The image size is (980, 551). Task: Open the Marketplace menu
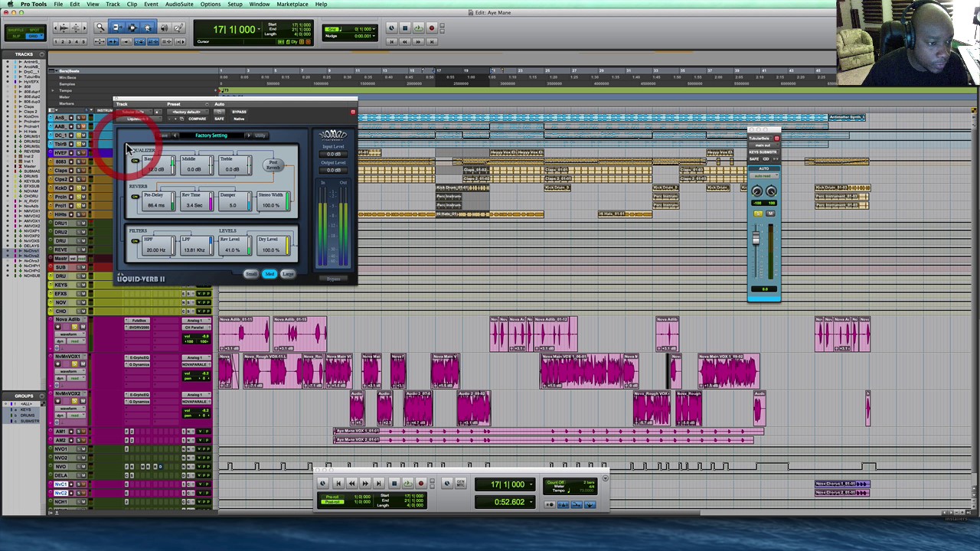point(292,4)
